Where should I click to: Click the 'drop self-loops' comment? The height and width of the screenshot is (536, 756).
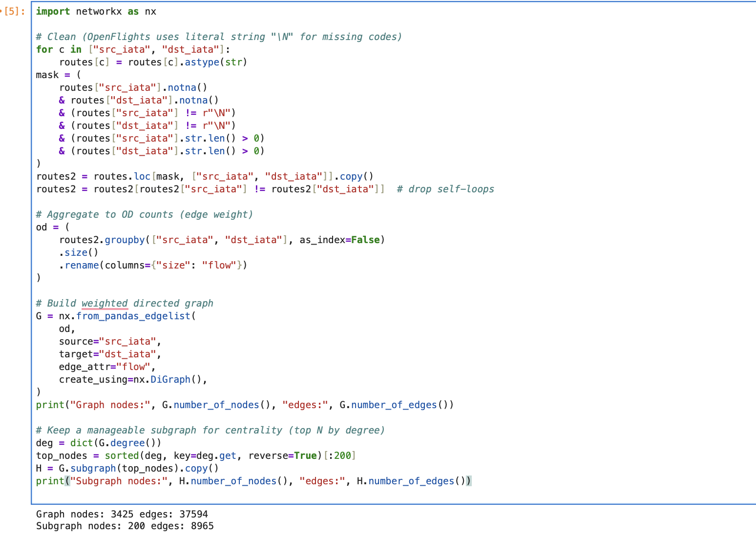(445, 189)
